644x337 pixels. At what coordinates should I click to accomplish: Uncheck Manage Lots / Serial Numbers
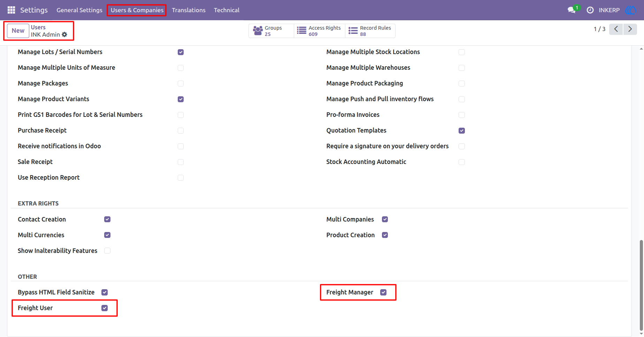181,52
